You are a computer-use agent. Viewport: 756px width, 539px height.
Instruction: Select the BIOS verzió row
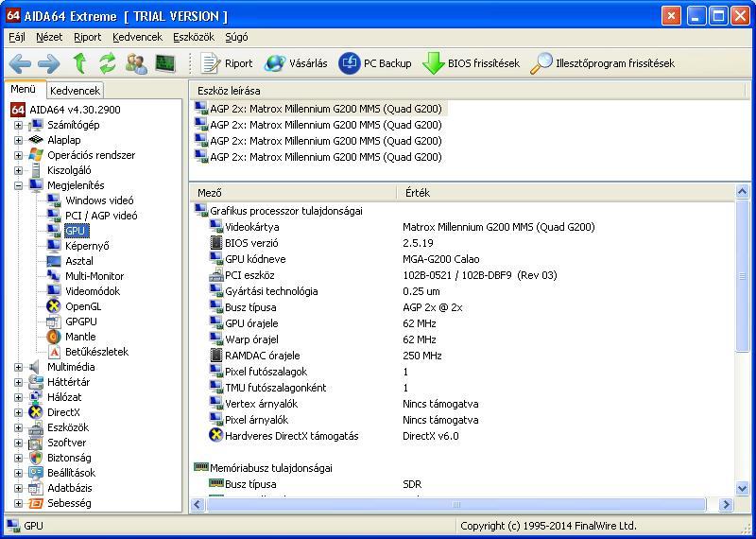[x=463, y=243]
